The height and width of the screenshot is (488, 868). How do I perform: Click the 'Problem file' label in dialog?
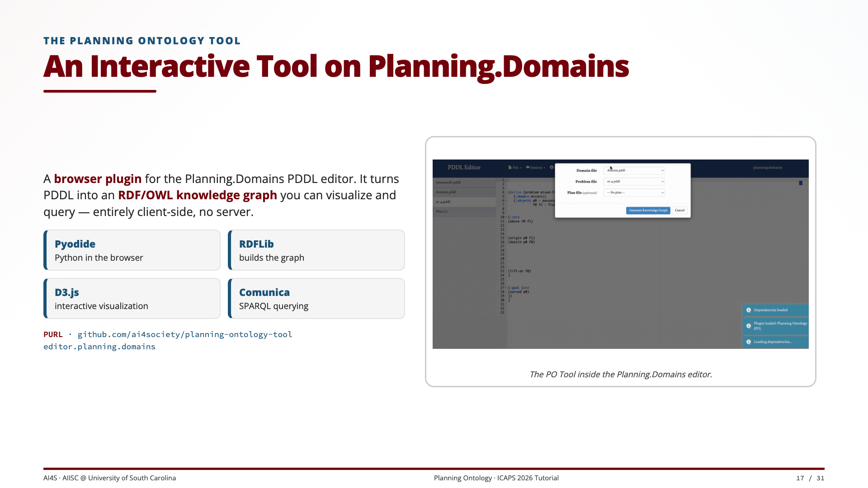(x=586, y=182)
